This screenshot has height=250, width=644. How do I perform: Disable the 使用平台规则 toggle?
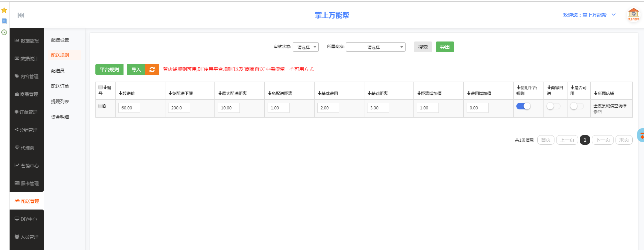pos(523,106)
